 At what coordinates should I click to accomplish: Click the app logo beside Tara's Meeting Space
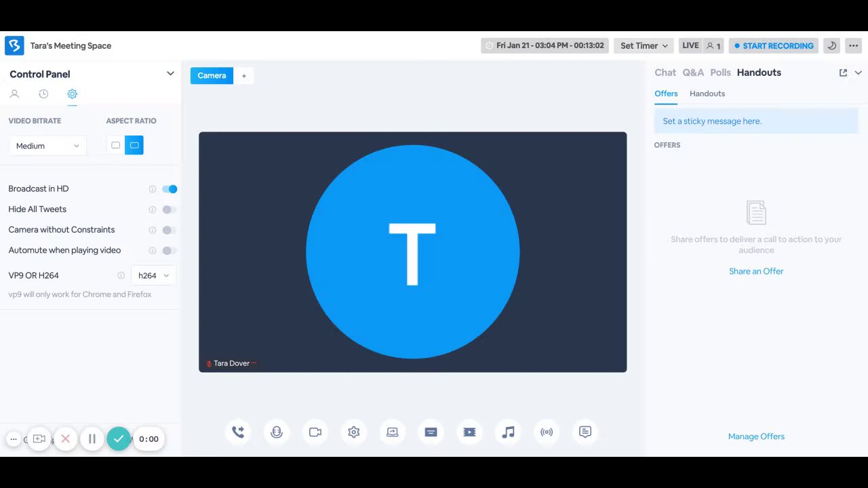pos(14,45)
